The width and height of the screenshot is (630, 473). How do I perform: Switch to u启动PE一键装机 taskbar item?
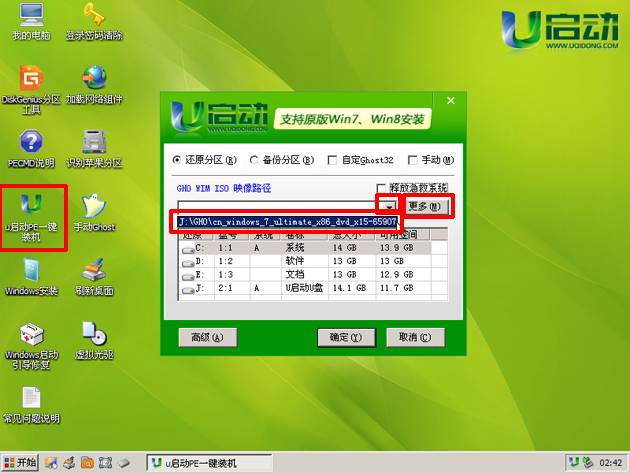click(210, 462)
